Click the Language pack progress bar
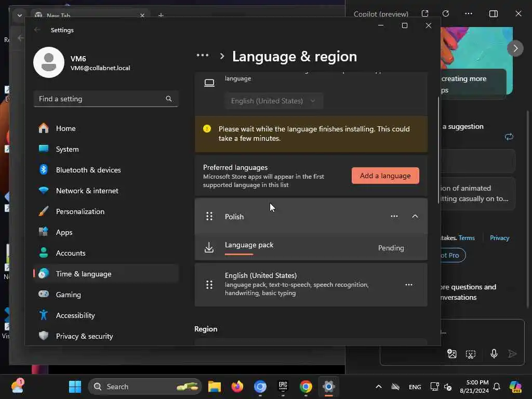The image size is (532, 399). tap(239, 254)
